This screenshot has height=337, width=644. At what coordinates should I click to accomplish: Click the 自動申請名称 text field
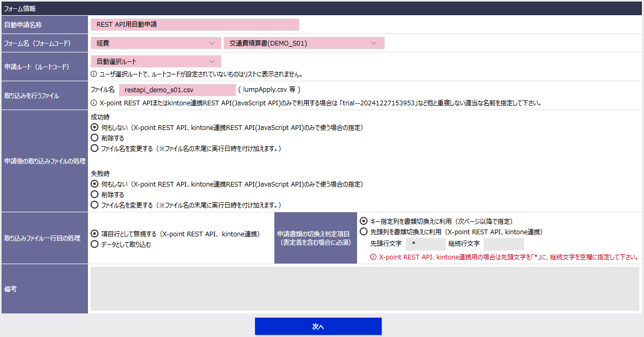pyautogui.click(x=194, y=24)
